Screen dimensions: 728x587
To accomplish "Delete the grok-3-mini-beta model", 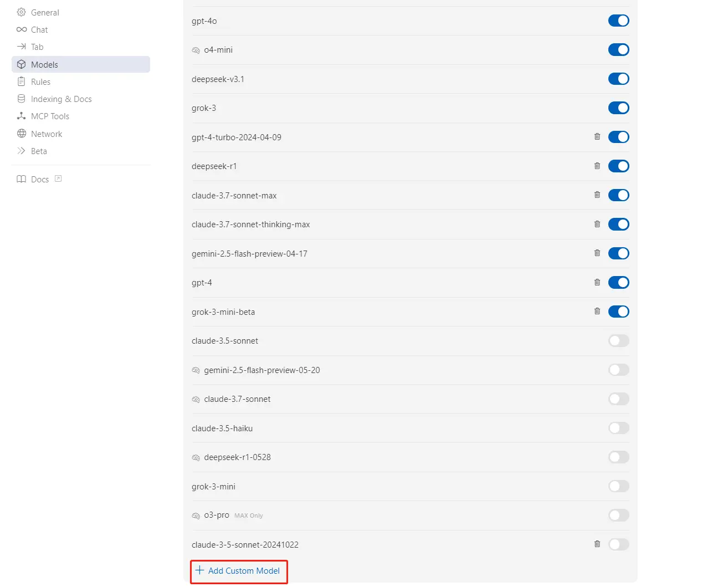I will point(597,311).
